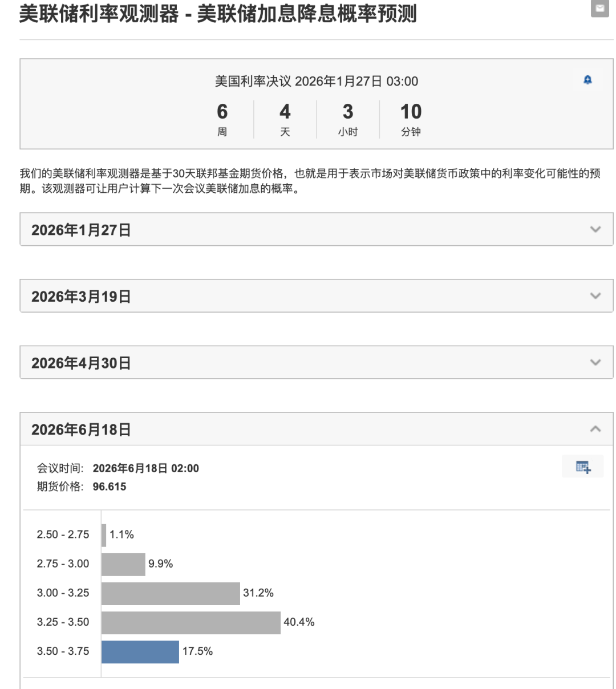616x689 pixels.
Task: Click the 31.2% probability bar
Action: (x=171, y=593)
